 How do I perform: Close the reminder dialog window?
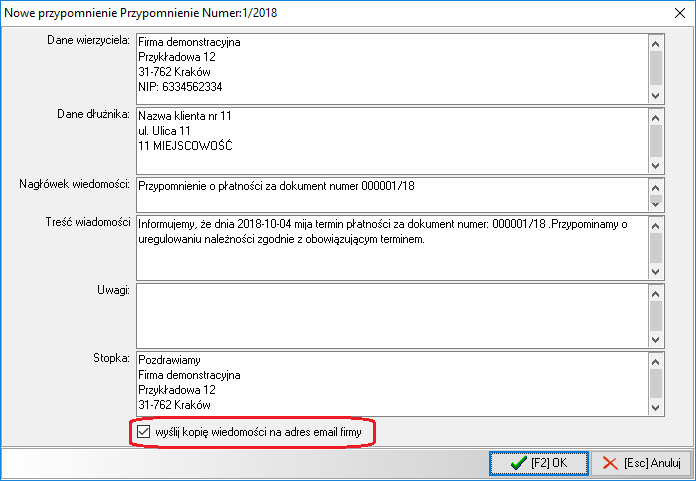[x=674, y=11]
